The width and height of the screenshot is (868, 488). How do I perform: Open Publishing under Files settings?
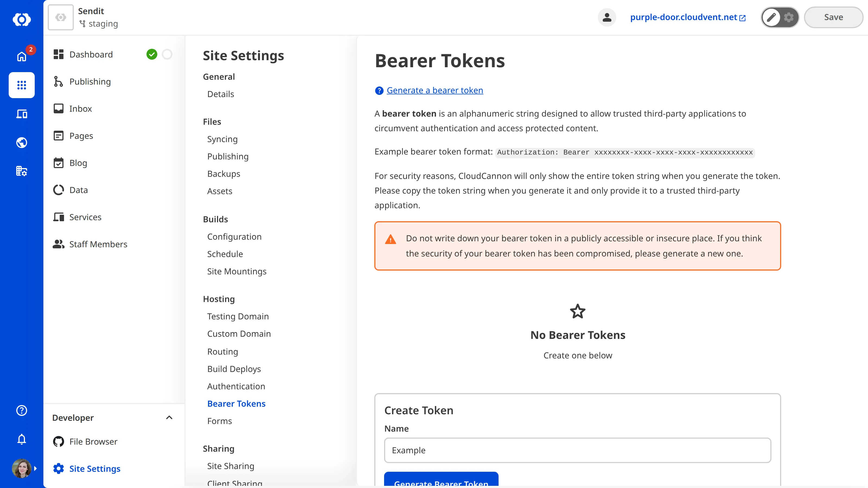pyautogui.click(x=228, y=156)
